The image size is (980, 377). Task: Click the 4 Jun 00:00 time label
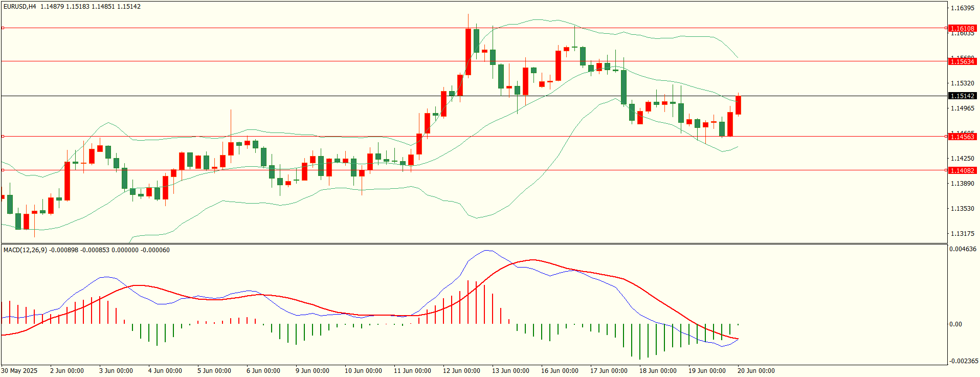[x=165, y=371]
